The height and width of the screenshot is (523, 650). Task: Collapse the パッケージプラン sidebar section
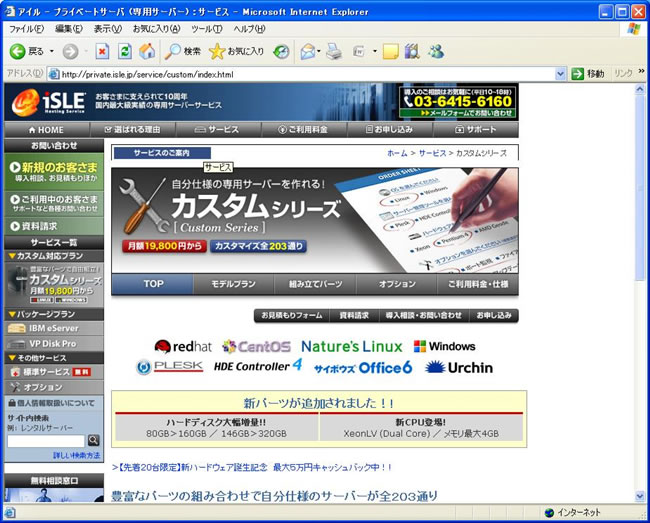point(54,314)
